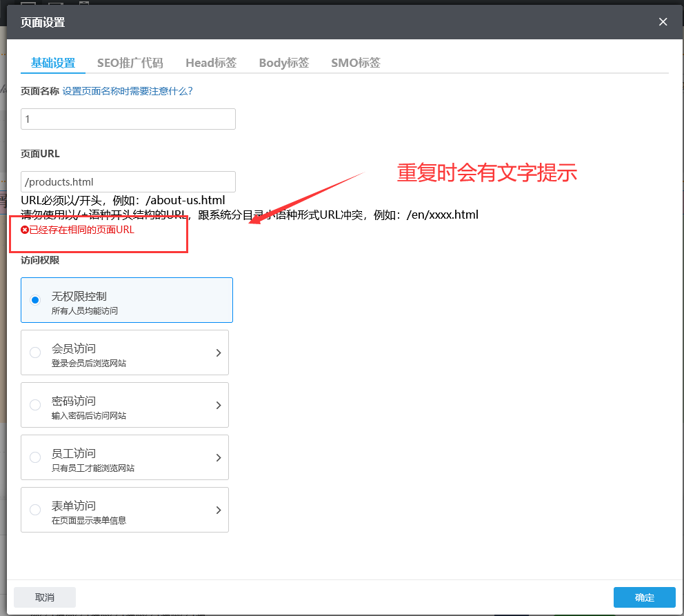Viewport: 684px width, 616px height.
Task: Select the 会员访问 radio button
Action: click(x=35, y=352)
